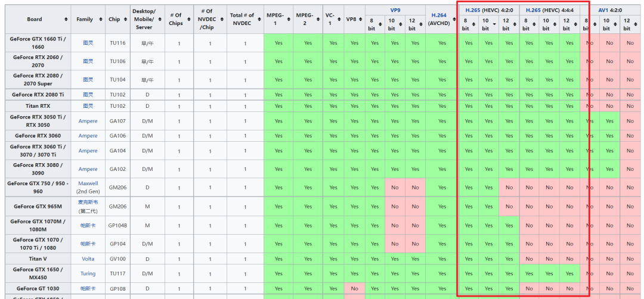Screen dimensions: 644x299
Task: Select the GP104B chip cell
Action: click(x=117, y=225)
